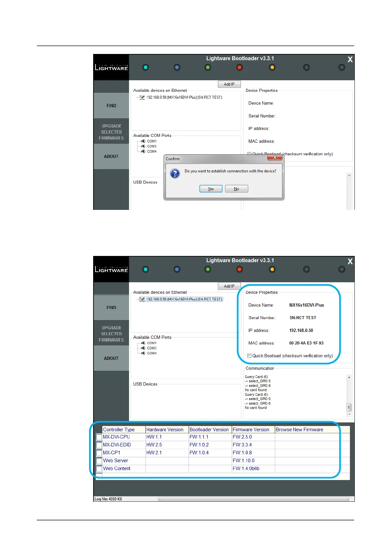Choose UPGRADE SELECTED FIRMWARES in lower window

(111, 334)
